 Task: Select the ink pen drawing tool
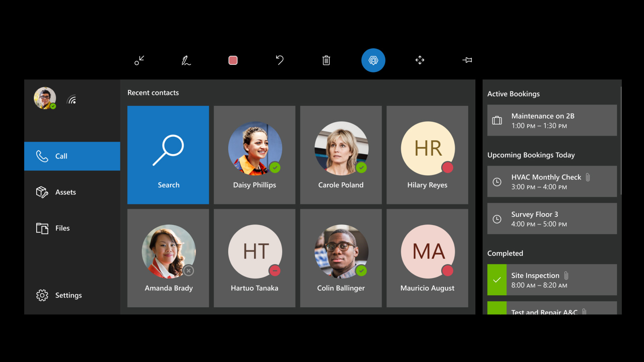[x=186, y=60]
